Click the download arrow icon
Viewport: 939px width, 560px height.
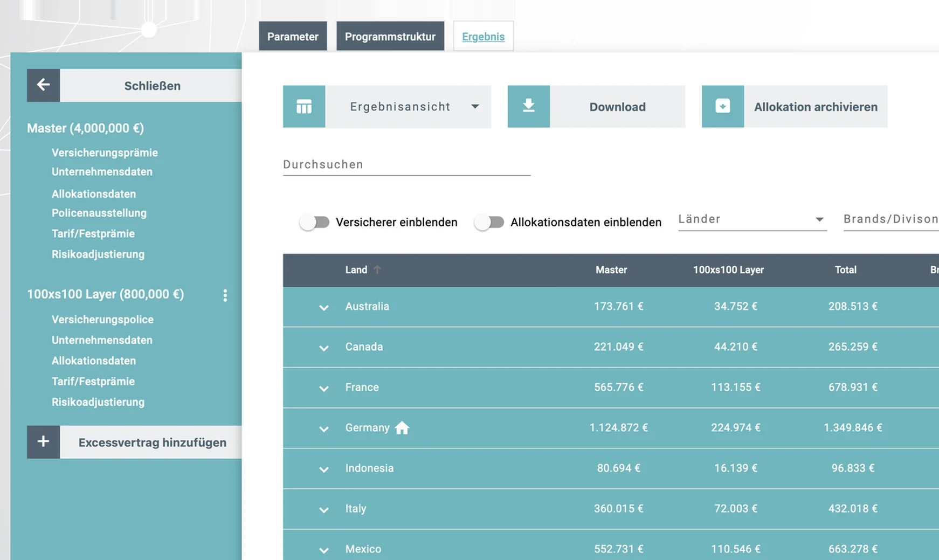click(x=529, y=107)
